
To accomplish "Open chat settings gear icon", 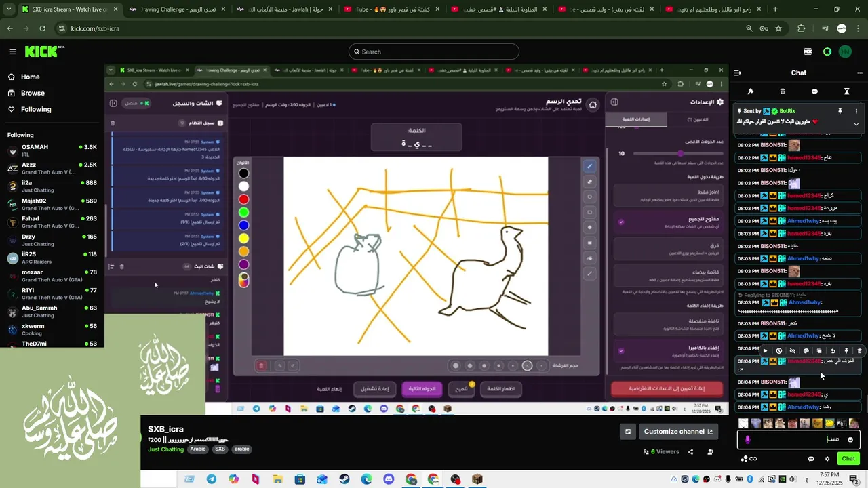I will [827, 459].
